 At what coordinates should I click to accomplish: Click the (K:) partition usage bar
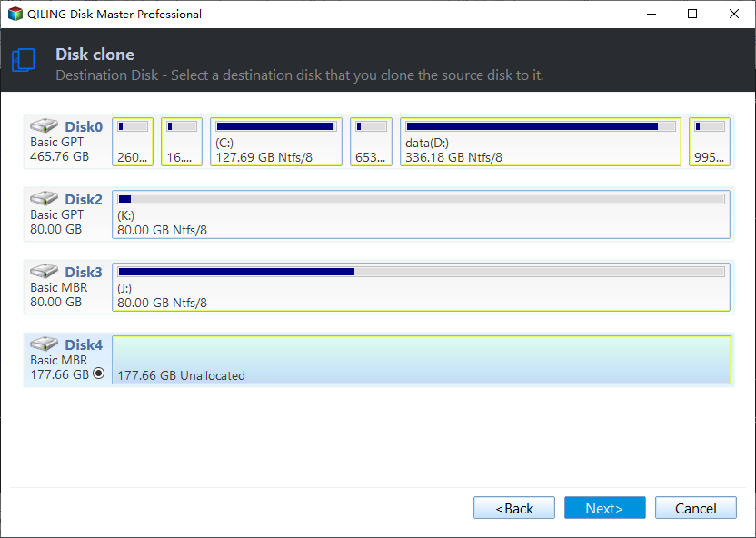tap(421, 199)
